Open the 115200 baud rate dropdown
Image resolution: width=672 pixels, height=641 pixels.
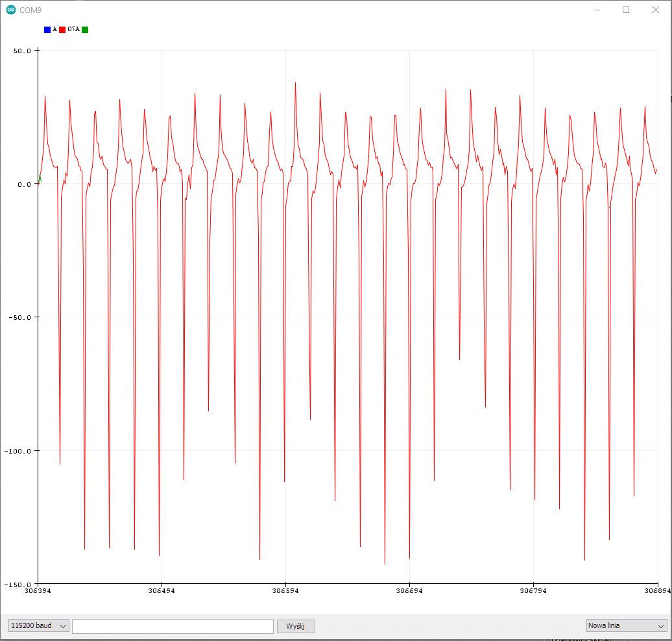(38, 625)
